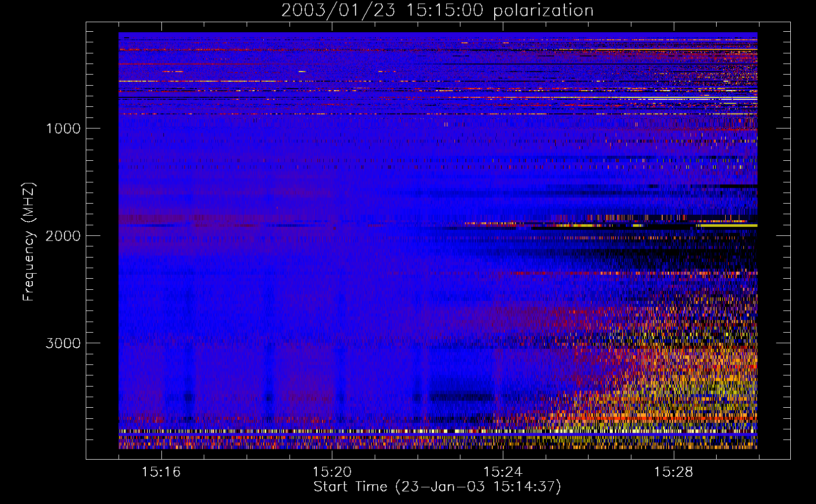Click the 'Start Time (23-Jan-03 15:14:37)' label

437,487
